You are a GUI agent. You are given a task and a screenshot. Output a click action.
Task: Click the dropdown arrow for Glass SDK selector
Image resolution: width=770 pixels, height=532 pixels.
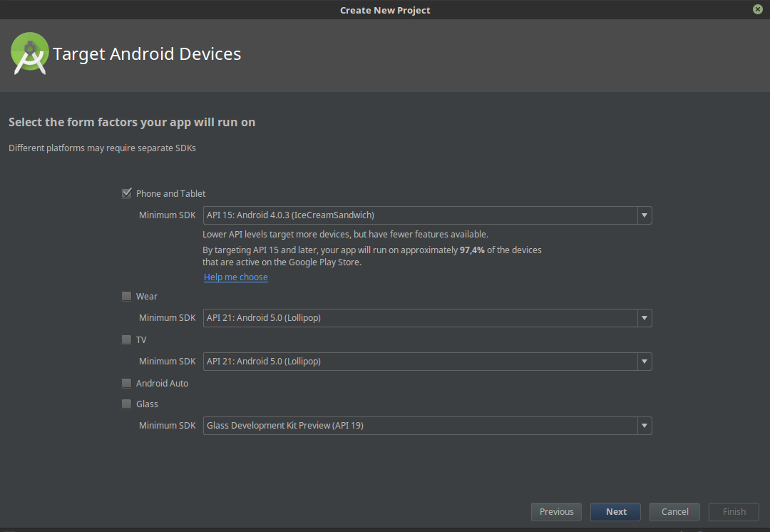[x=644, y=425]
